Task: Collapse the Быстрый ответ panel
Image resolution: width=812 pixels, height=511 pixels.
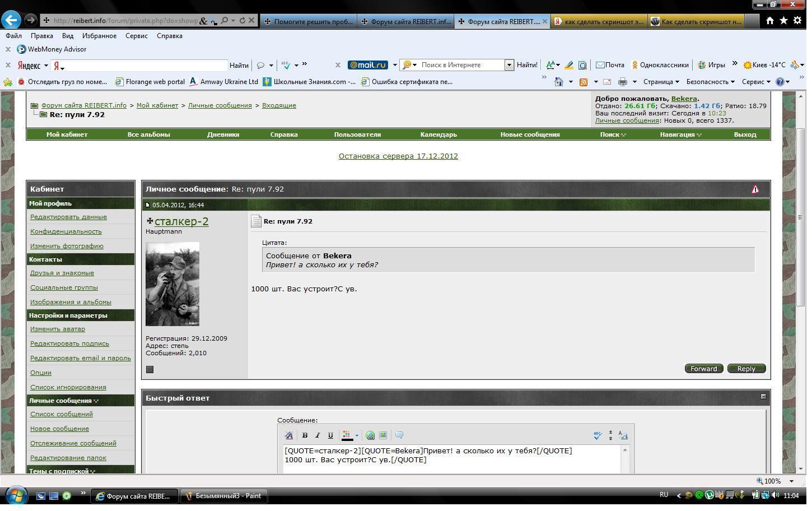Action: 763,397
